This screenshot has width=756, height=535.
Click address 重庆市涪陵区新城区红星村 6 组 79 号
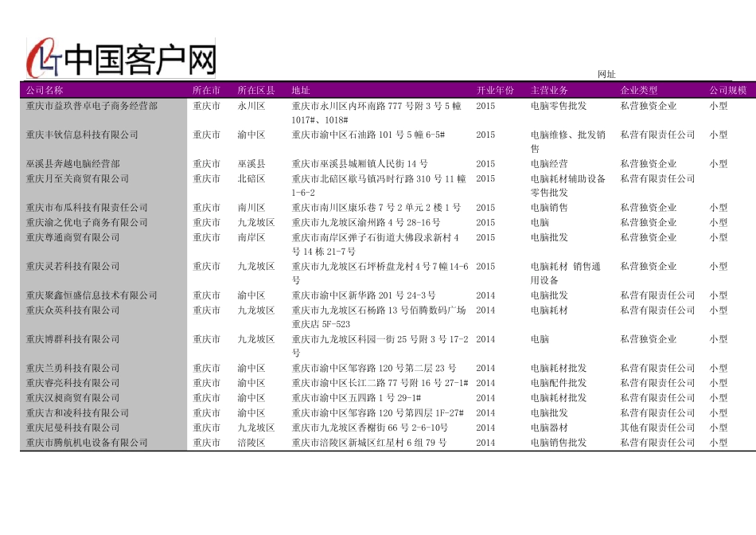coord(369,443)
